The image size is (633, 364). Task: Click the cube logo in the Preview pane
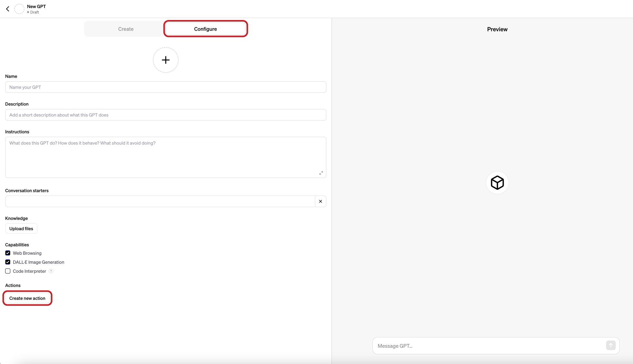[497, 182]
